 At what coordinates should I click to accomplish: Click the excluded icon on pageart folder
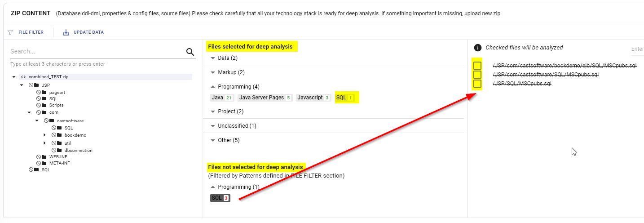tap(39, 92)
